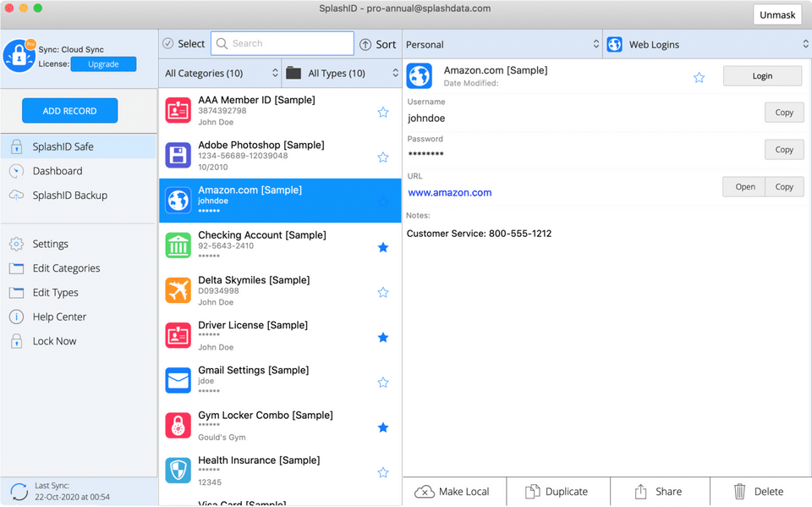Click Sync: Cloud Sync label
The height and width of the screenshot is (507, 812).
point(71,49)
